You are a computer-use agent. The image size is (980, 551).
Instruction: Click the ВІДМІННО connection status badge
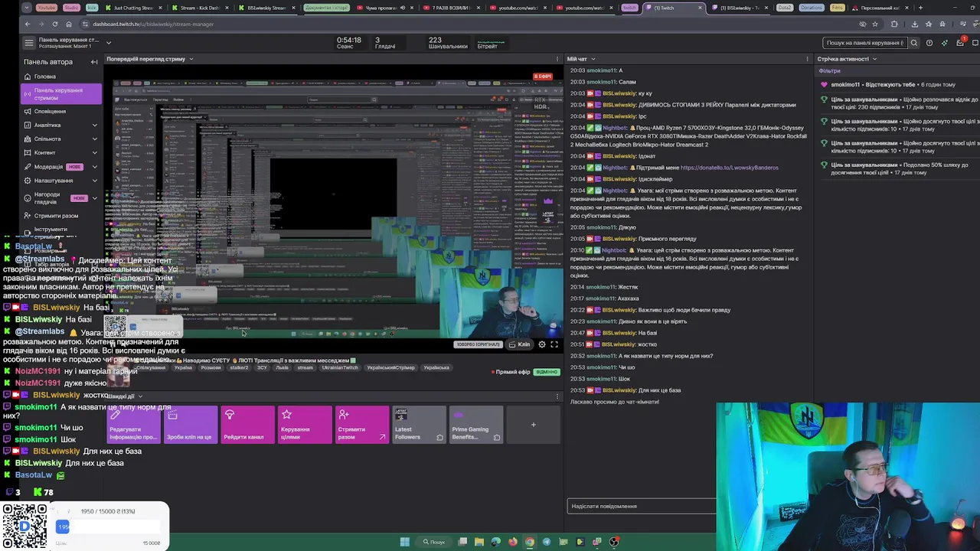click(547, 372)
